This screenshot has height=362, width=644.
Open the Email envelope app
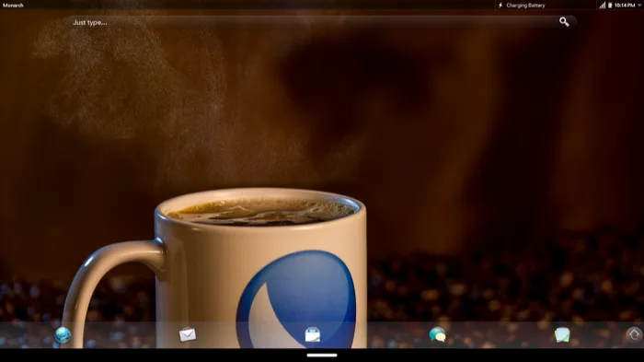pyautogui.click(x=188, y=334)
